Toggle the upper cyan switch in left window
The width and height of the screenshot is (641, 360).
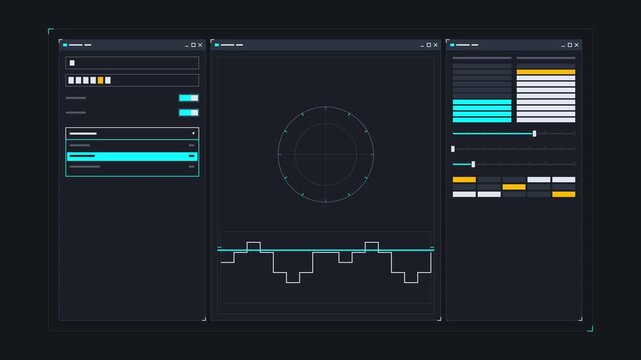click(x=188, y=98)
